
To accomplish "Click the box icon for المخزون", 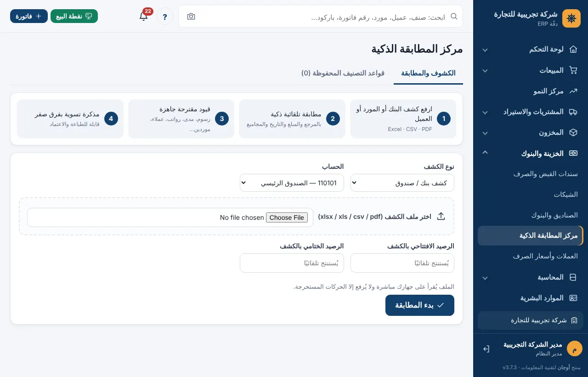I will (x=573, y=132).
